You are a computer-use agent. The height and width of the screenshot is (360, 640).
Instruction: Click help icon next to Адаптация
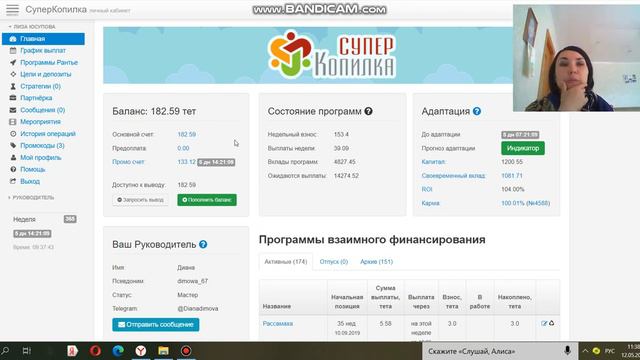click(477, 111)
